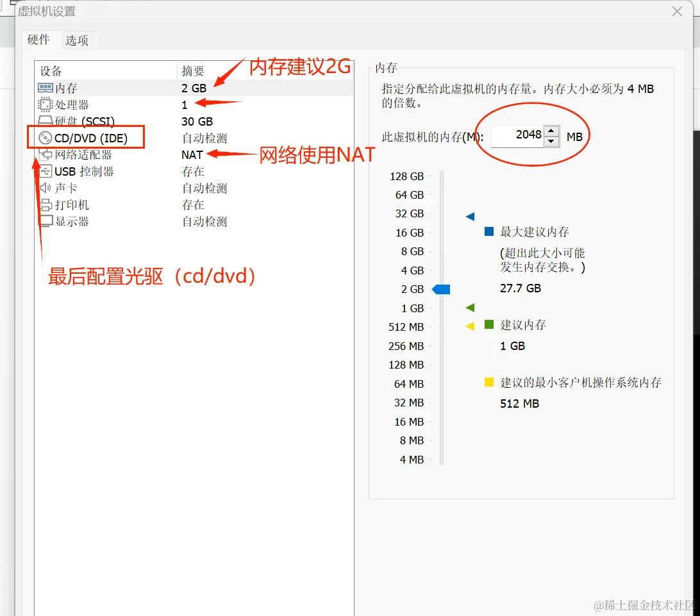700x616 pixels.
Task: Select the 打印机 row label
Action: (72, 205)
